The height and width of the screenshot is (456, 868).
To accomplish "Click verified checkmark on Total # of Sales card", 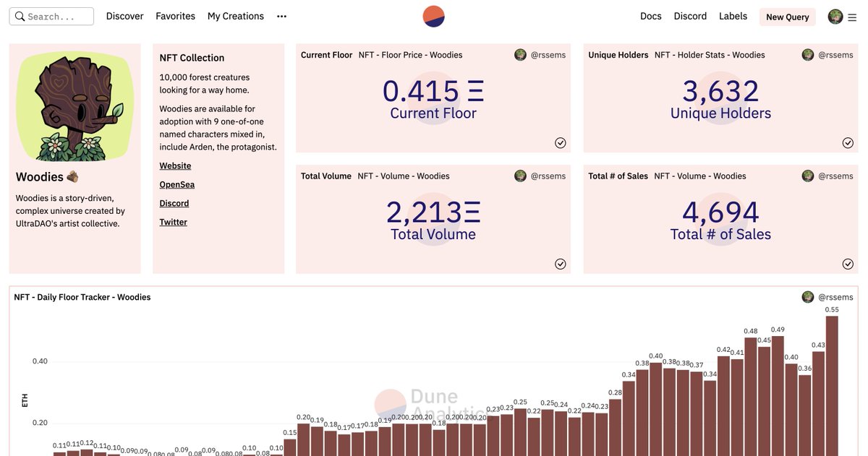I will (848, 264).
